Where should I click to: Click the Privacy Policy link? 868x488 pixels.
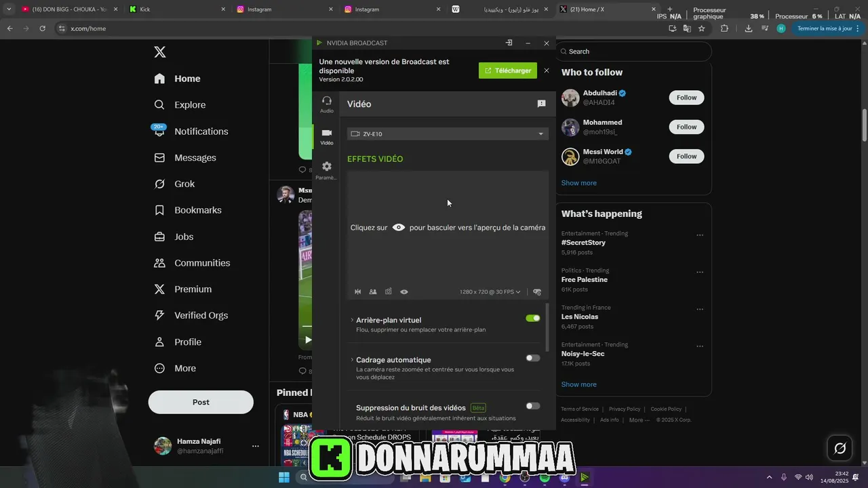pos(625,409)
